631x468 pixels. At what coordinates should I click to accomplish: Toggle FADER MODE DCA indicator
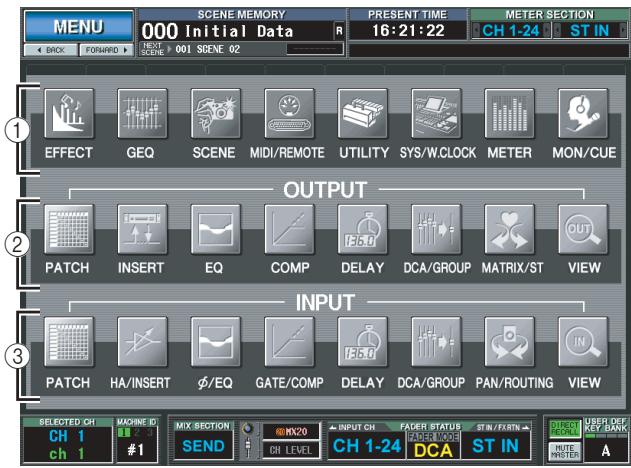[433, 445]
